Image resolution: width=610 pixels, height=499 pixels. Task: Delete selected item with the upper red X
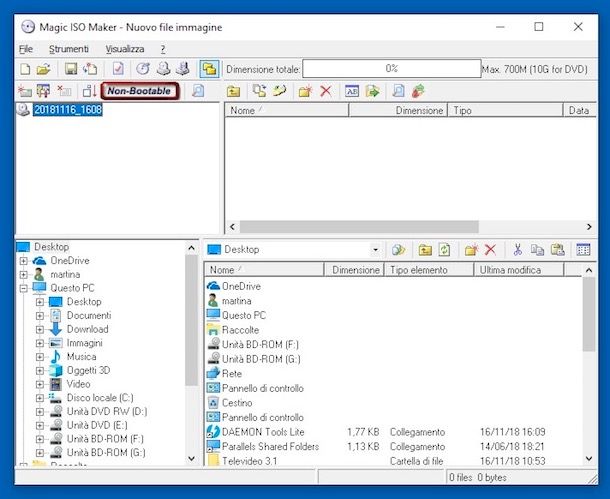326,91
